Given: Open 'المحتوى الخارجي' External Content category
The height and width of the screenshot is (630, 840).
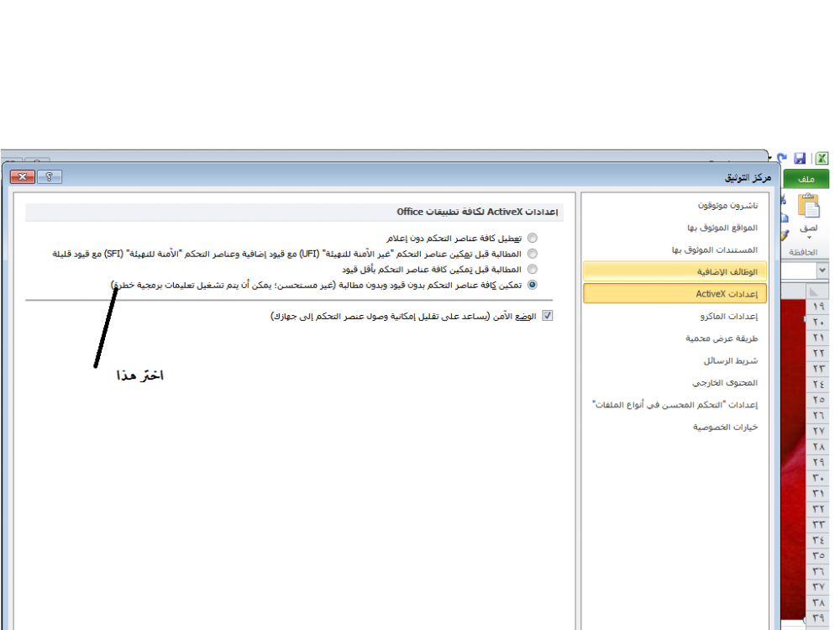Looking at the screenshot, I should [725, 382].
